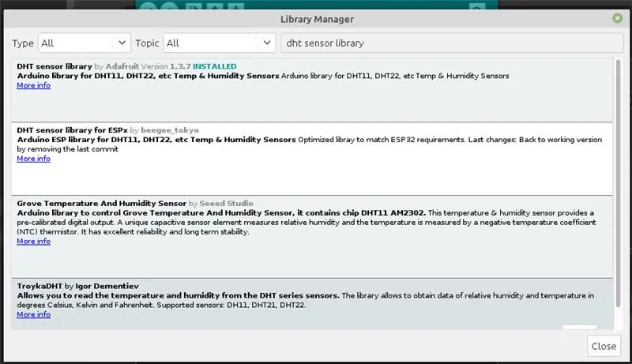Focus the 'dht sensor library' search field
Image resolution: width=632 pixels, height=364 pixels.
tap(452, 43)
